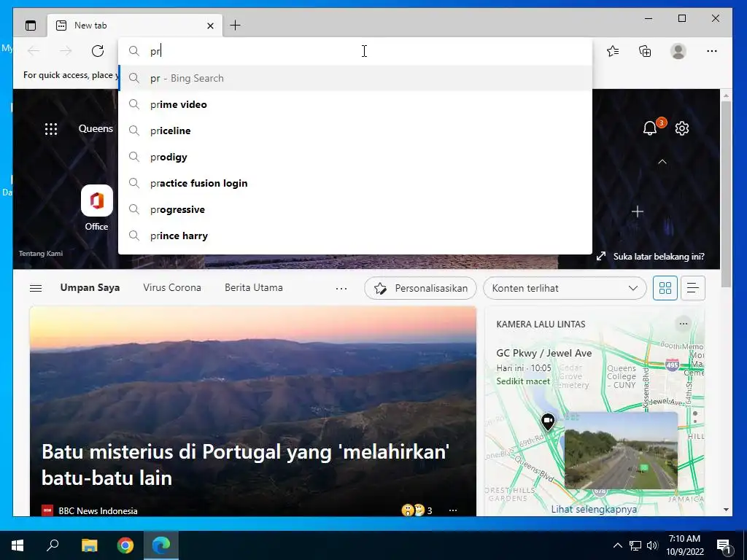Choose 'practice fusion login' suggestion

355,183
